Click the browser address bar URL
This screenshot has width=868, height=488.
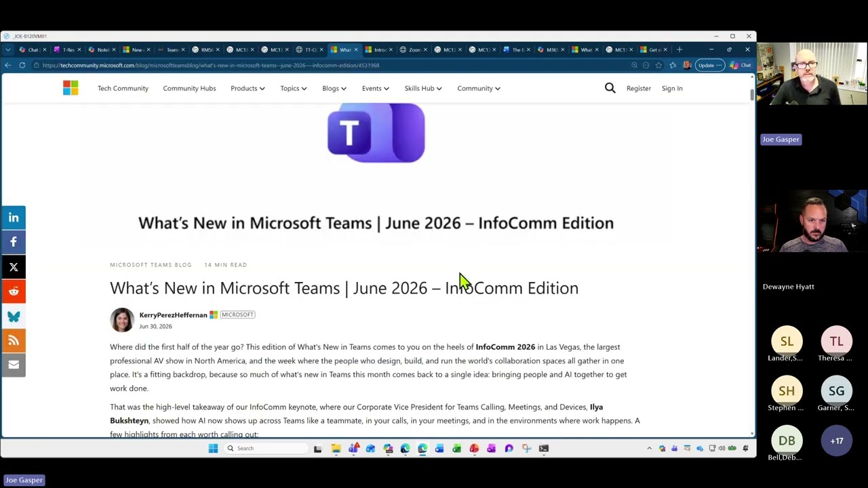pos(211,65)
